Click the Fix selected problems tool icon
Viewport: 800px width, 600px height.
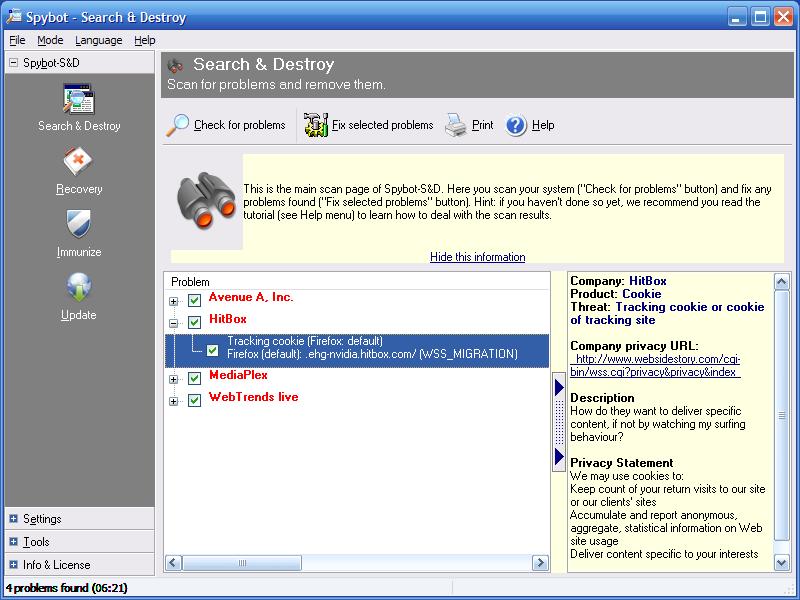[x=316, y=125]
